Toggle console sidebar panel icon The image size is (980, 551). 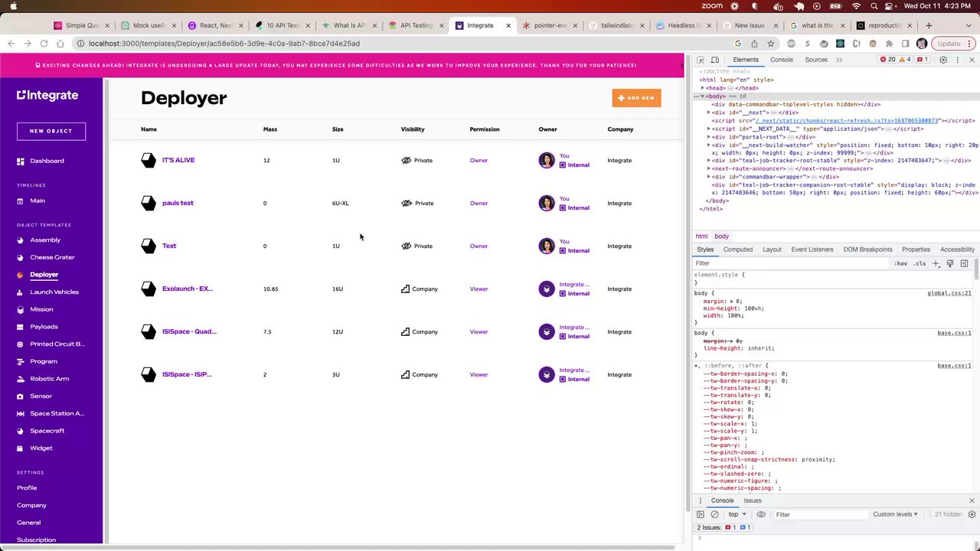[x=701, y=514]
